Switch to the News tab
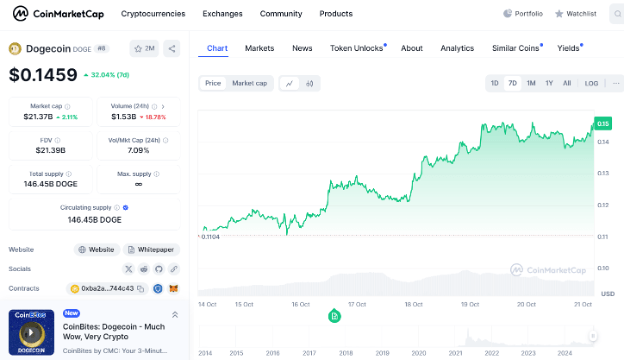Image resolution: width=624 pixels, height=360 pixels. coord(302,48)
